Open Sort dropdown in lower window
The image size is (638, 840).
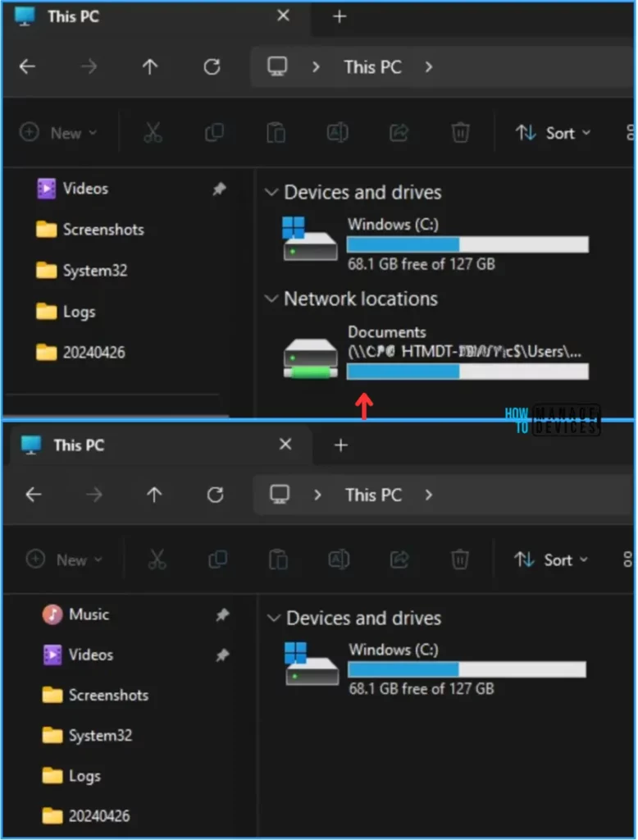tap(551, 560)
